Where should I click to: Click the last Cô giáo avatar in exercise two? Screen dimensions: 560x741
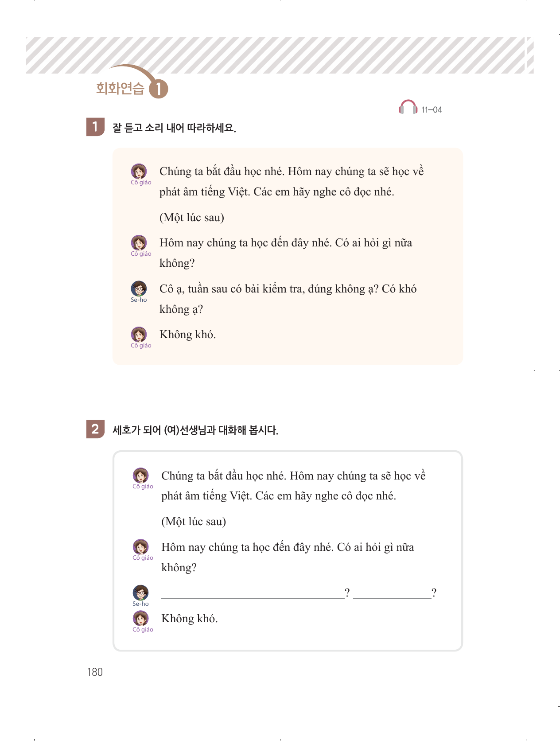pos(140,619)
